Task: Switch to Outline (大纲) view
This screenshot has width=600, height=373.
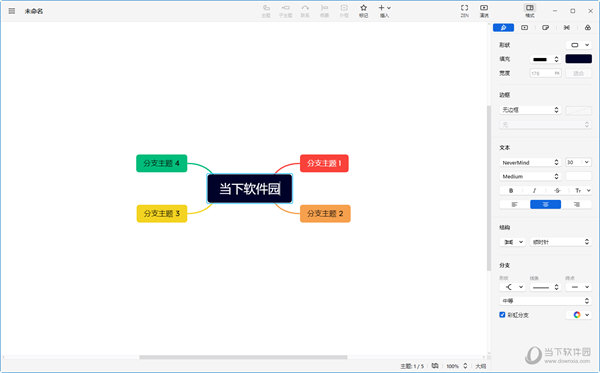Action: (481, 366)
